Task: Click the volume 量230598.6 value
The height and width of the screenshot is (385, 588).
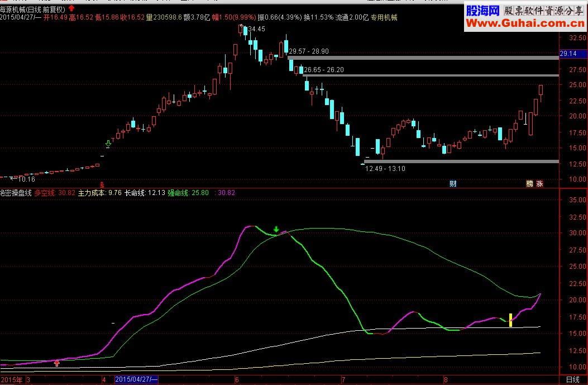Action: click(164, 17)
